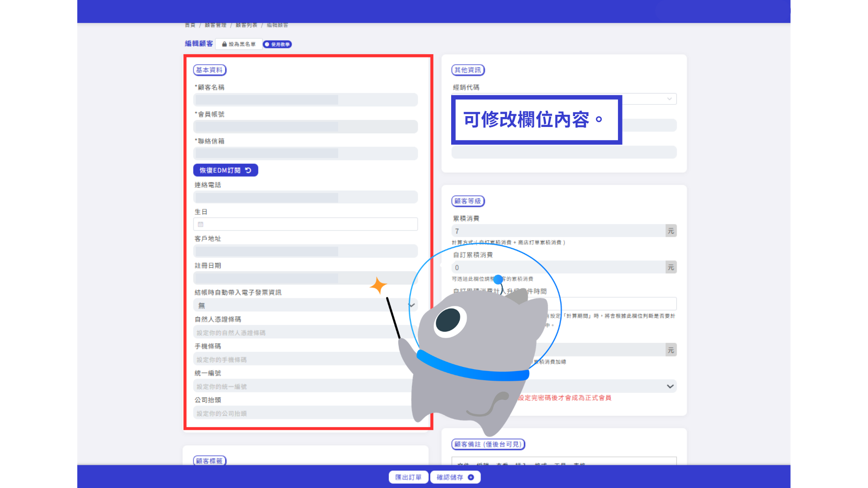Click the plus icon on 確認儲存
Image resolution: width=868 pixels, height=488 pixels.
point(471,477)
